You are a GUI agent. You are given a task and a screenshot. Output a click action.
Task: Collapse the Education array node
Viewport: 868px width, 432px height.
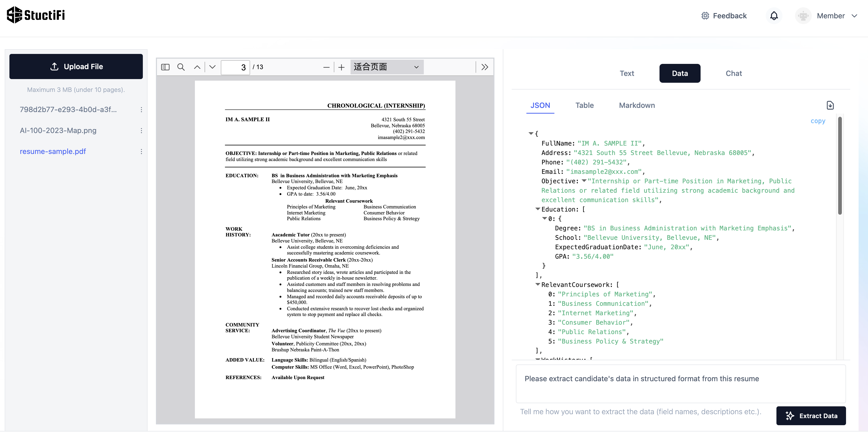pos(538,209)
